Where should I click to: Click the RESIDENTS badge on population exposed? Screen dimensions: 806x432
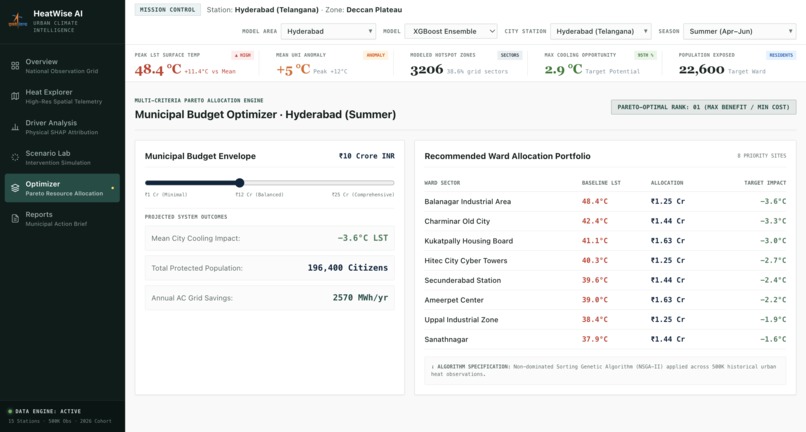(781, 55)
